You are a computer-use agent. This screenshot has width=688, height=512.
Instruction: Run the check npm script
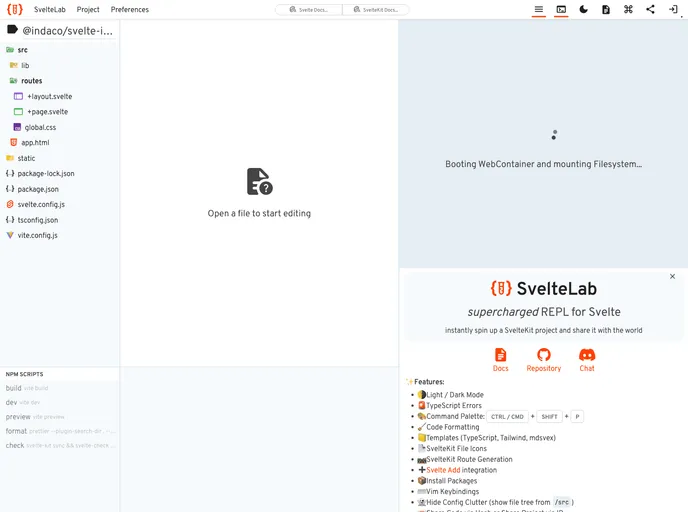point(59,445)
